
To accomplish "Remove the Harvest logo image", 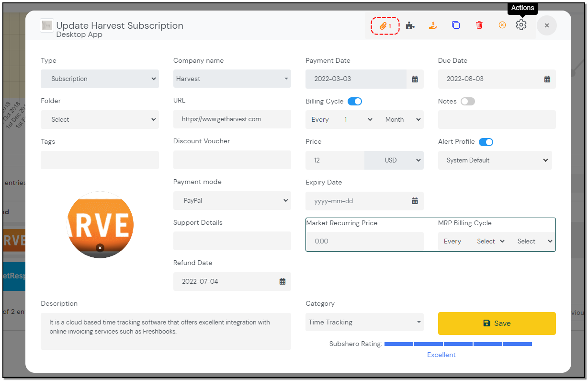I will pos(100,248).
